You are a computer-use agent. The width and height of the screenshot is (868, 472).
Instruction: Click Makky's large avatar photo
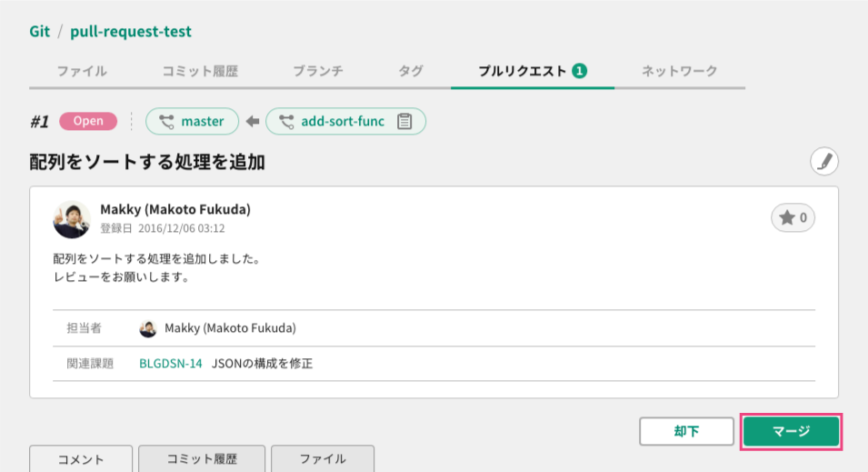(x=72, y=219)
